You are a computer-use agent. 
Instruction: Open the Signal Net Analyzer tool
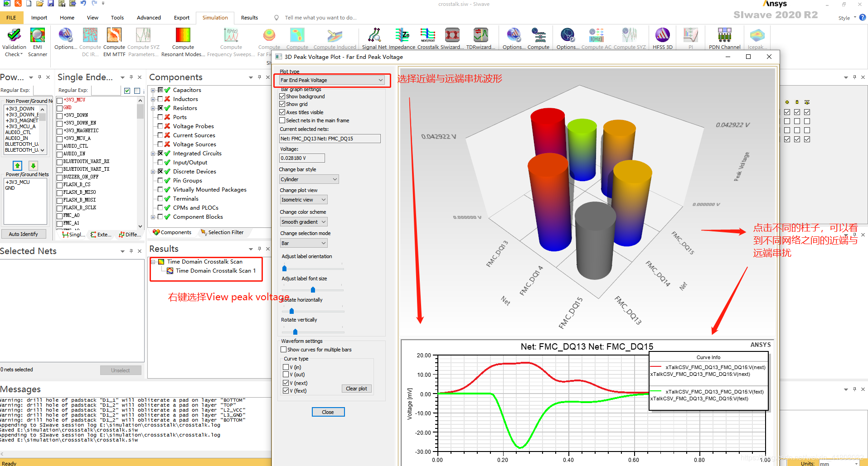[374, 38]
